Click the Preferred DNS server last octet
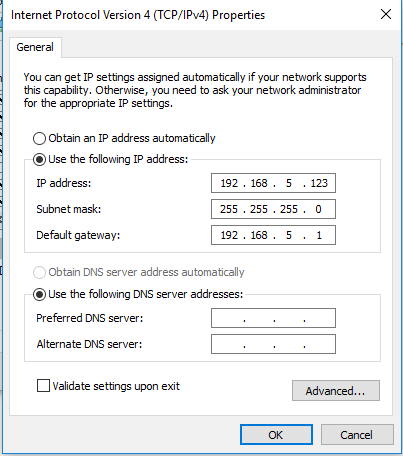The image size is (403, 456). (319, 318)
